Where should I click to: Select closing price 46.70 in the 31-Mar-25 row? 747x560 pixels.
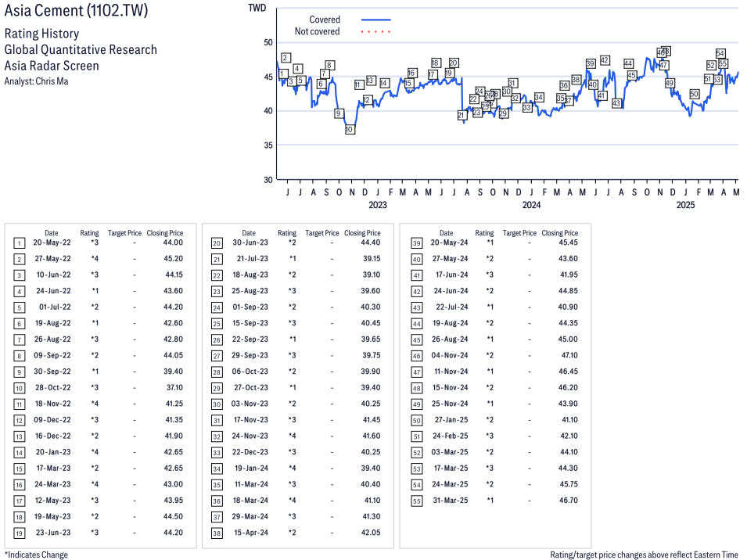click(x=569, y=501)
